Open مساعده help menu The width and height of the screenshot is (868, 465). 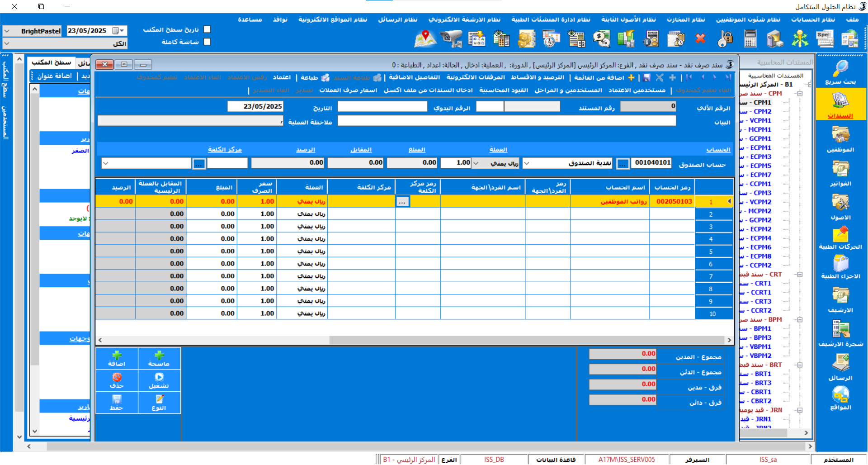[250, 19]
